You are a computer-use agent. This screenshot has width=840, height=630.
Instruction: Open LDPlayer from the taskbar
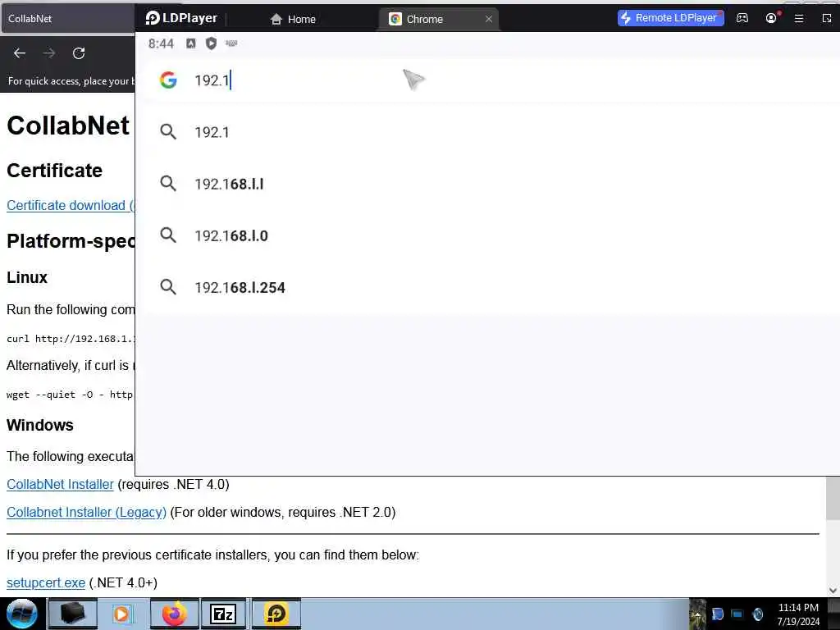pyautogui.click(x=276, y=614)
